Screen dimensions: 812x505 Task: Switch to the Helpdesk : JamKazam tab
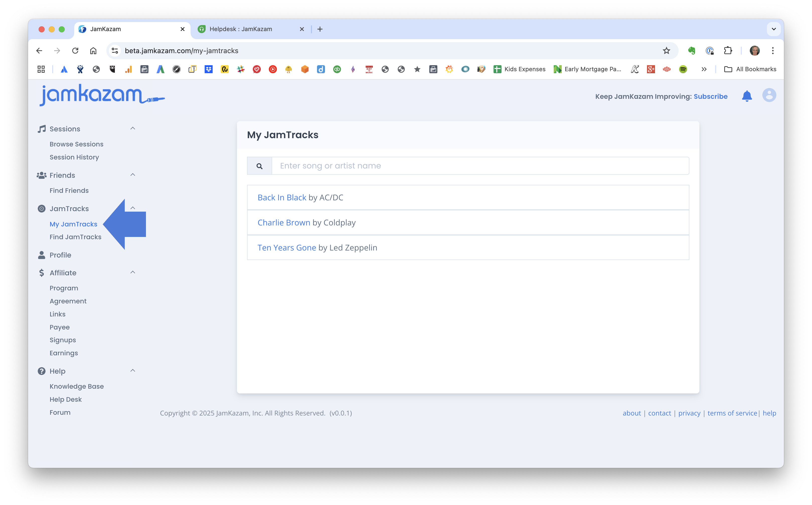point(240,29)
